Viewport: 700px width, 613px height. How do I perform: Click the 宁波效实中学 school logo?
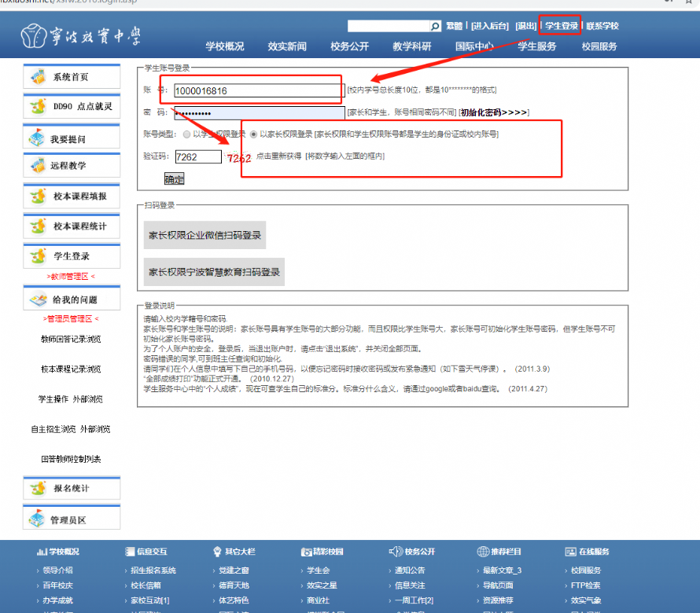coord(83,36)
